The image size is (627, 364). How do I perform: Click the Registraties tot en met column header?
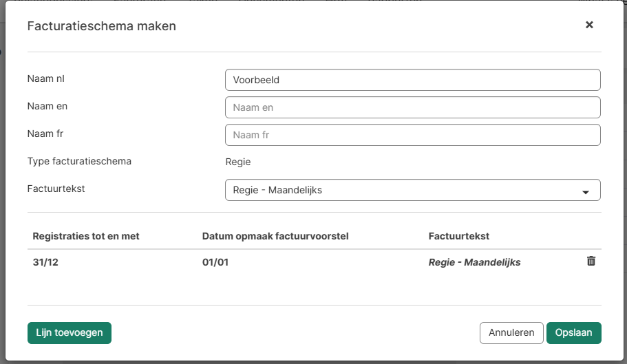86,236
